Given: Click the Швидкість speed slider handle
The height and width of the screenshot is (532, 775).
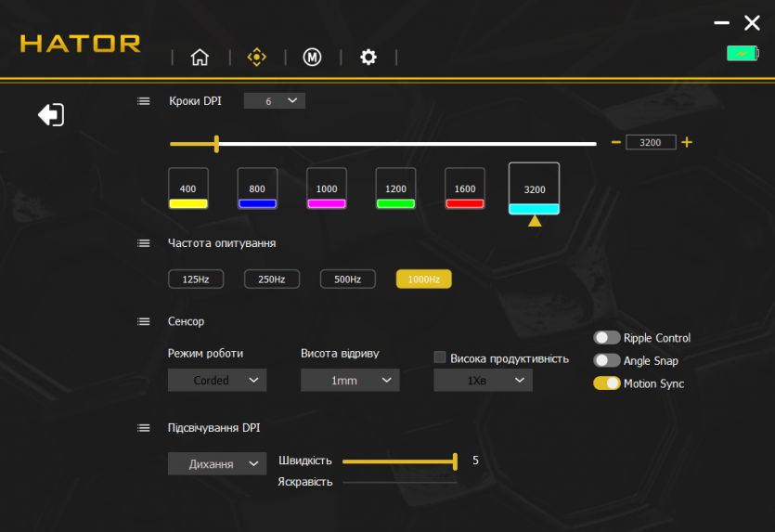Looking at the screenshot, I should pos(456,461).
